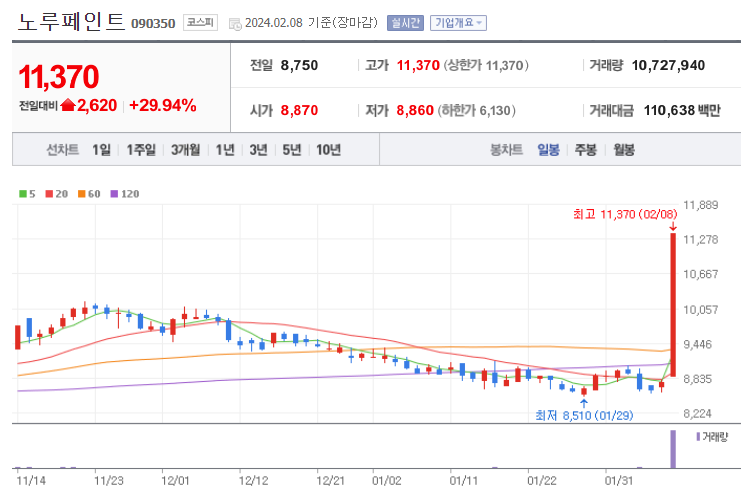Click the stock code 090350

153,23
